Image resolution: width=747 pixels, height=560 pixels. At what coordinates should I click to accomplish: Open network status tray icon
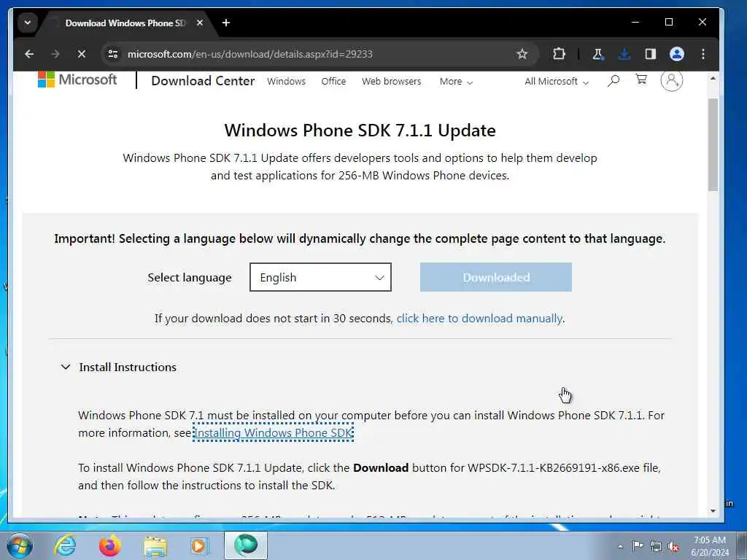656,546
